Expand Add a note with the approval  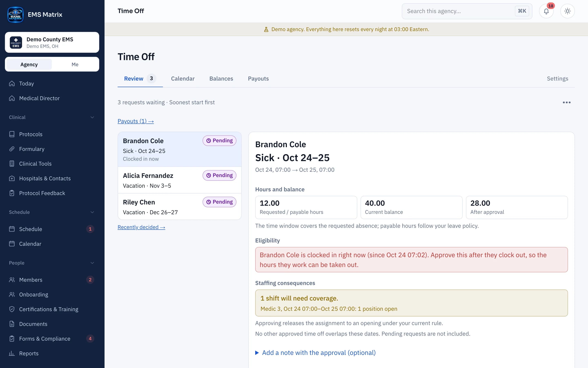click(x=315, y=353)
